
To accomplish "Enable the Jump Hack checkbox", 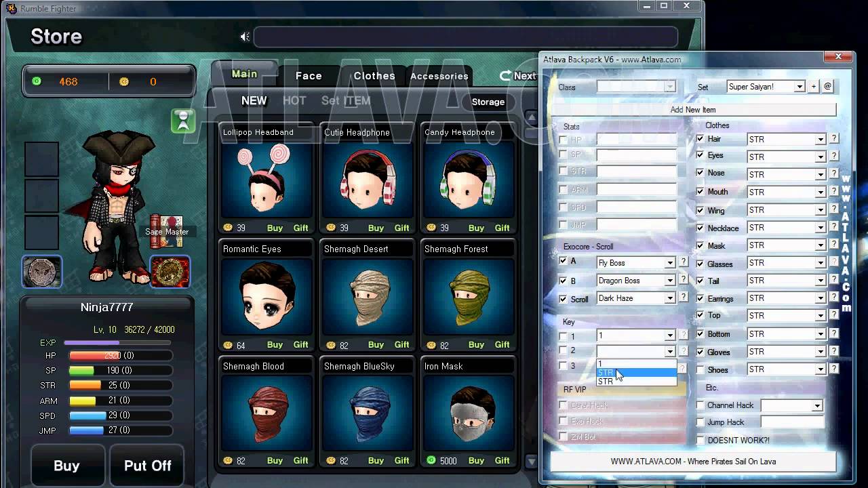I will tap(701, 422).
